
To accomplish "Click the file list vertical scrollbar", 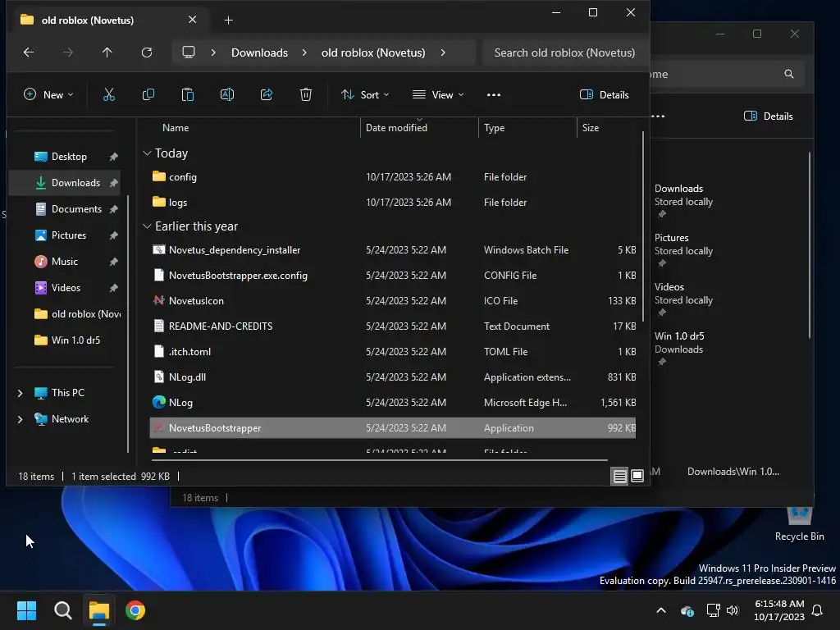I will 643,228.
